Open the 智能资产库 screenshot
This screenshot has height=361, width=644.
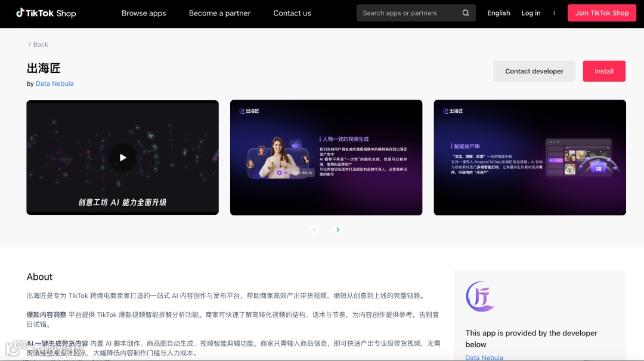pos(530,158)
